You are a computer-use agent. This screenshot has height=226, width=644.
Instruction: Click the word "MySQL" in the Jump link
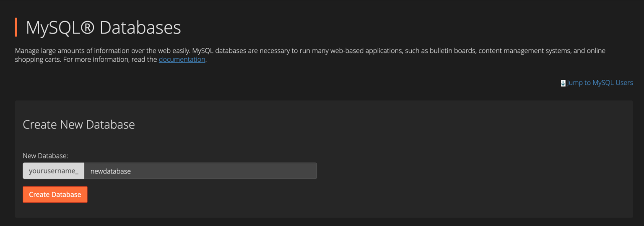click(x=603, y=83)
